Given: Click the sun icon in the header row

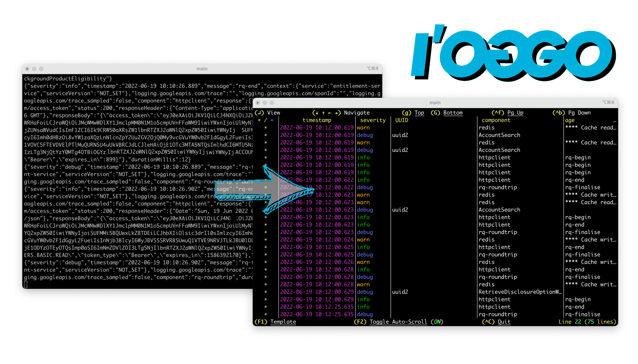Looking at the screenshot, I should [259, 120].
